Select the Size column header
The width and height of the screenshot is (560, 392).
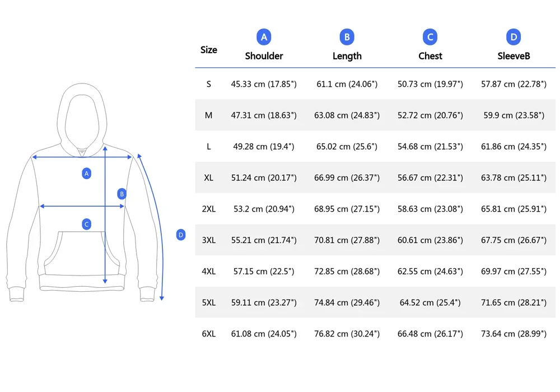click(208, 50)
